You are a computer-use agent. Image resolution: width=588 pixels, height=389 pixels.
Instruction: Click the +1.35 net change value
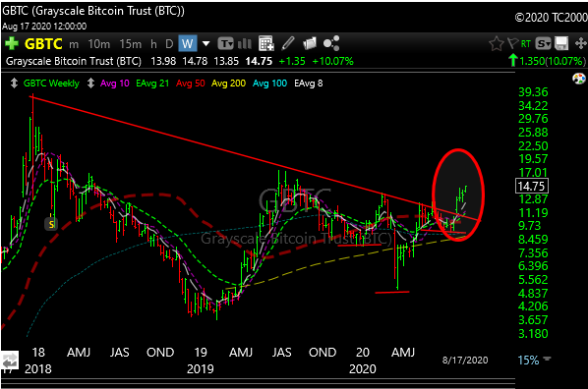pyautogui.click(x=292, y=61)
